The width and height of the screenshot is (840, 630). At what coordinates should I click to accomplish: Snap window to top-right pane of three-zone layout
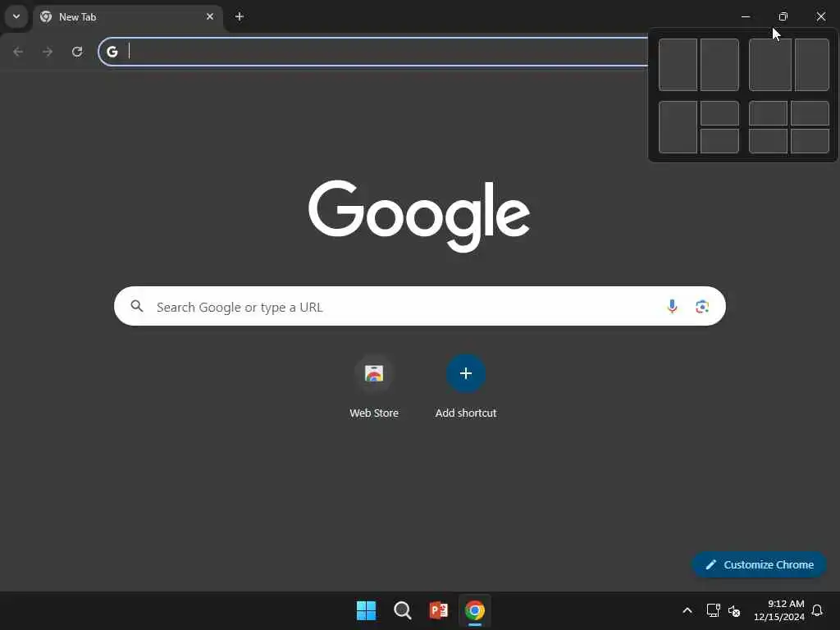click(x=719, y=113)
